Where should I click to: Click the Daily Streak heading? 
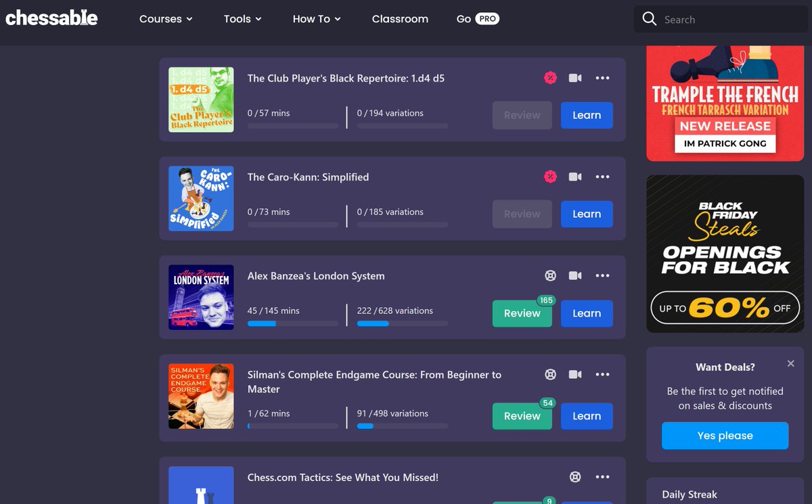[x=690, y=495]
